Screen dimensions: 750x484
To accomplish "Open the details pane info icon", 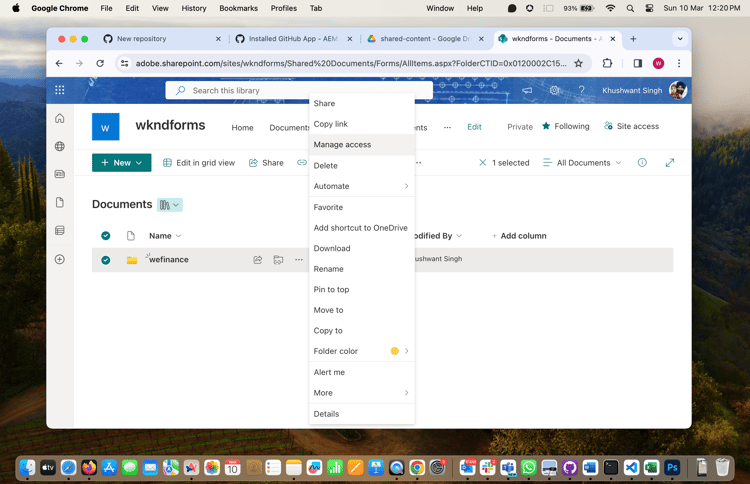I will point(642,163).
